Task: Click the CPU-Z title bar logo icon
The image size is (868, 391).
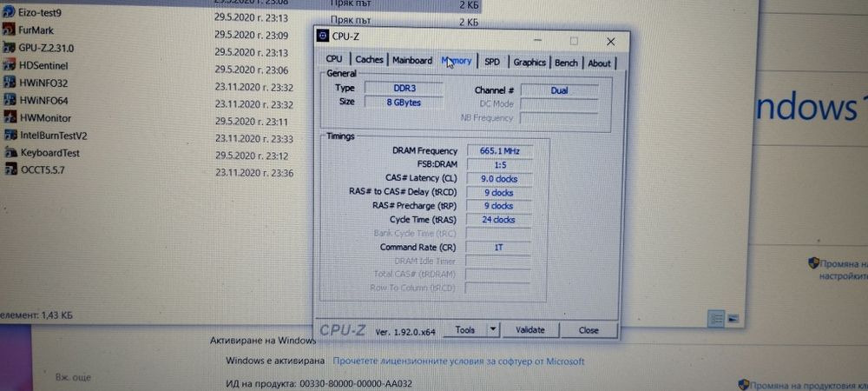Action: [x=323, y=36]
